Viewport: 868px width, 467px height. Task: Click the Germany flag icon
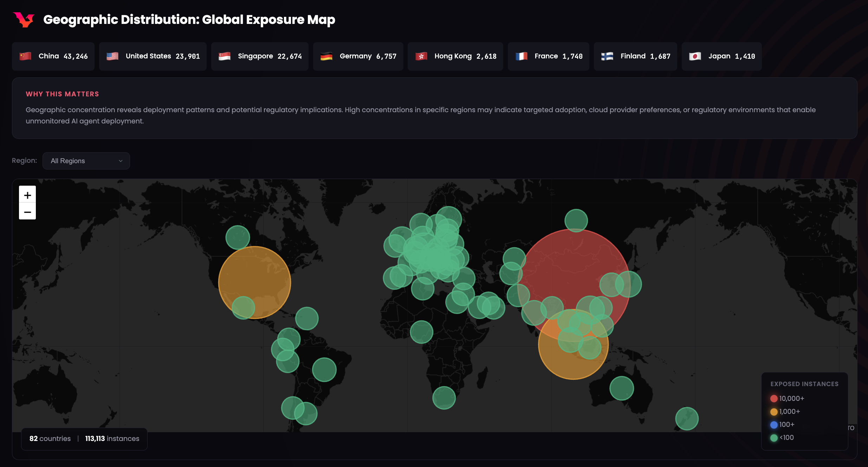326,56
